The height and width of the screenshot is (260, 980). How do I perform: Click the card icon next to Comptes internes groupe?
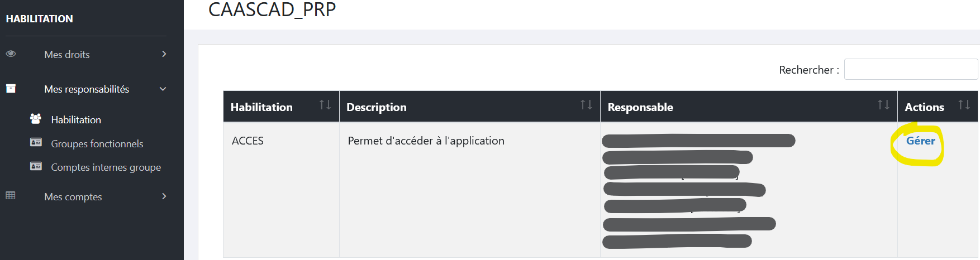coord(36,166)
